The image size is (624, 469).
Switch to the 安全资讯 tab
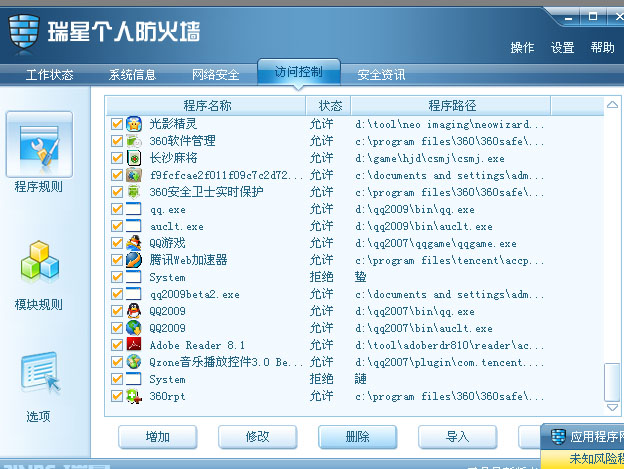381,74
